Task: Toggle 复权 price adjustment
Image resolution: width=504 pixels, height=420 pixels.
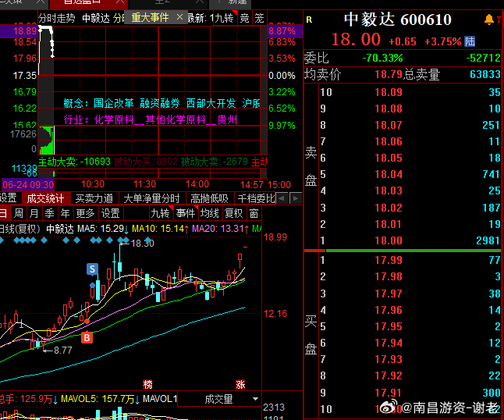Action: pyautogui.click(x=234, y=213)
